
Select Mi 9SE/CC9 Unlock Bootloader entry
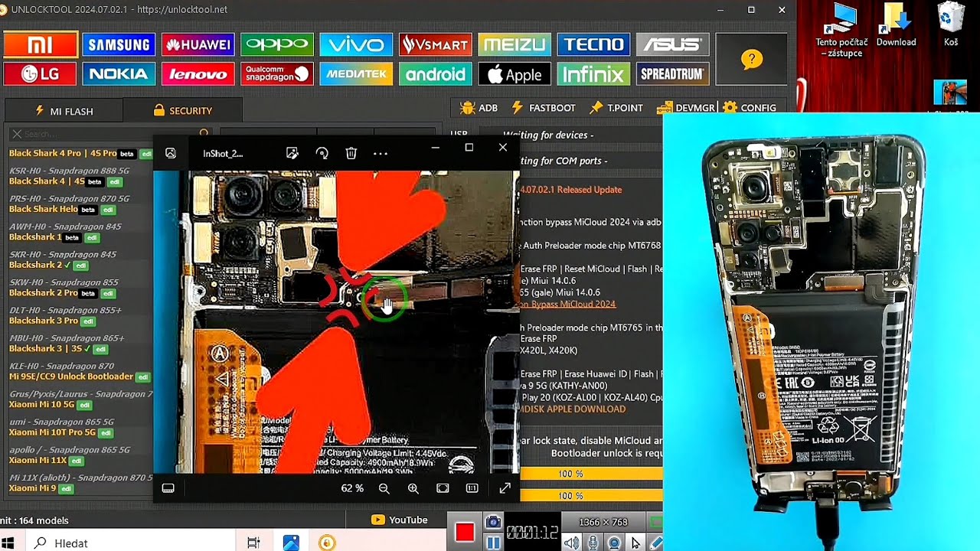(x=71, y=377)
